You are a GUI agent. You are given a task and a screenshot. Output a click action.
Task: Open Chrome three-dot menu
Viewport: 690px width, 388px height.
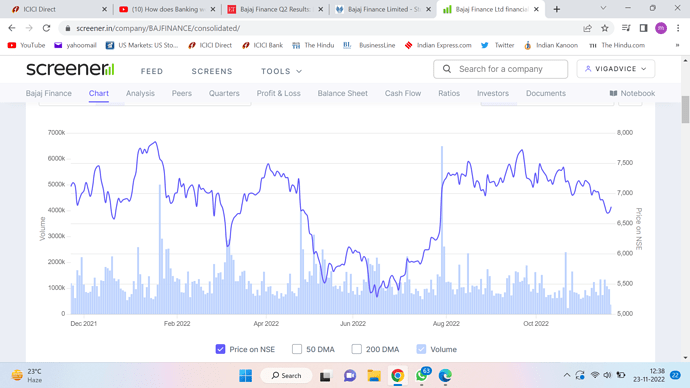coord(678,28)
